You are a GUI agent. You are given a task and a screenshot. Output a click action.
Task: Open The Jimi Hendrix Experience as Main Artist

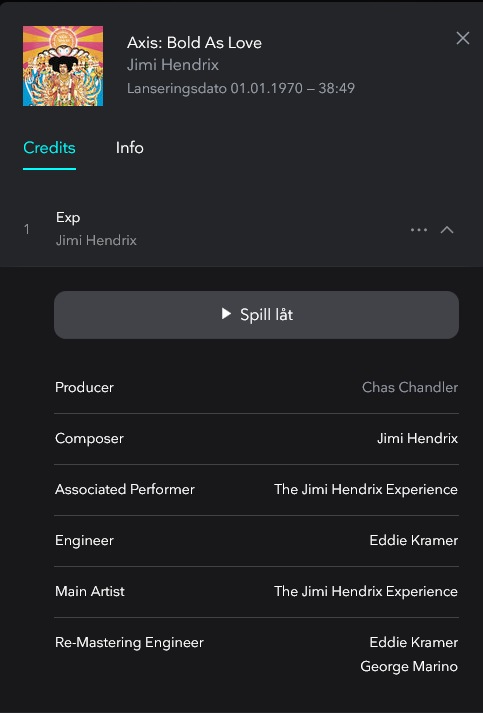click(x=366, y=591)
